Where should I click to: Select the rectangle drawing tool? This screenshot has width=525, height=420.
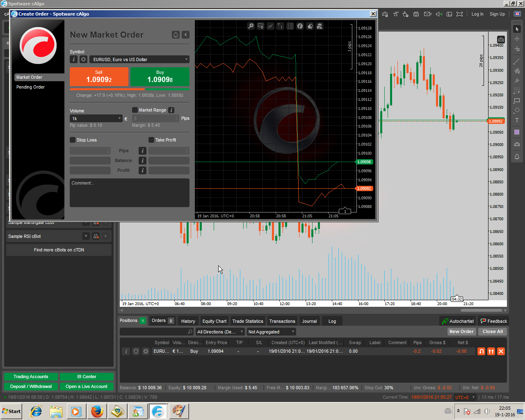pyautogui.click(x=517, y=100)
